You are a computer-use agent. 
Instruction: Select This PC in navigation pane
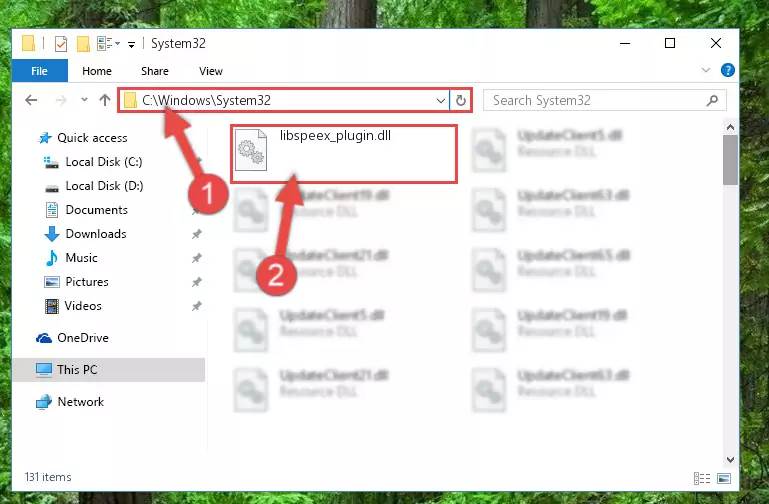[108, 370]
